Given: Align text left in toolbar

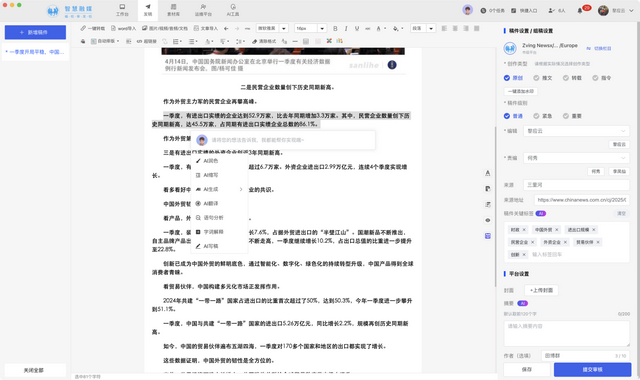Looking at the screenshot, I should click(444, 29).
